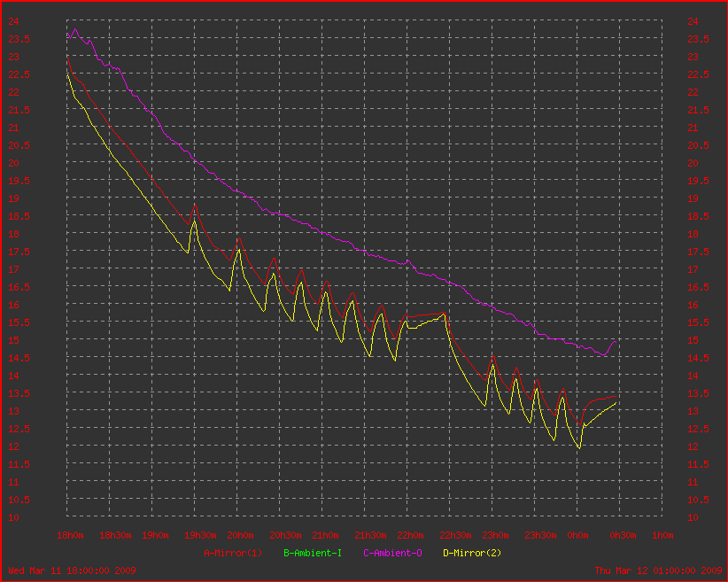Screen dimensions: 728x582
Task: Click the end date Thu Mar 12 01:00:00 2009
Action: pyautogui.click(x=658, y=570)
